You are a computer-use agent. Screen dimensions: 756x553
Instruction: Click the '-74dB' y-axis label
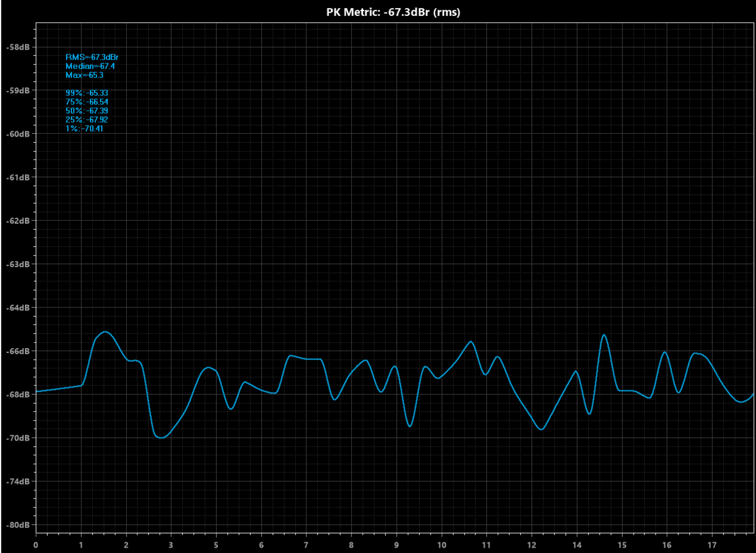[18, 482]
